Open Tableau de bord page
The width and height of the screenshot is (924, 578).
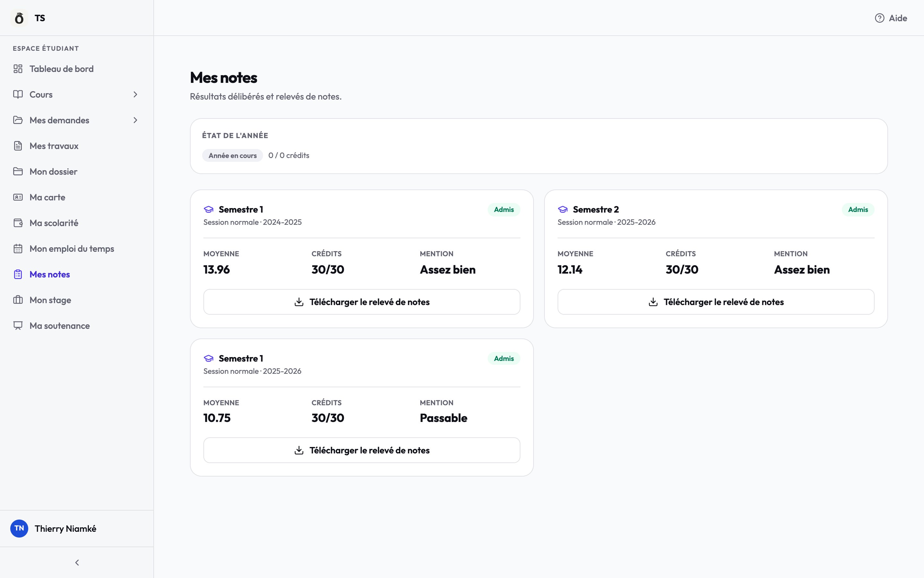pyautogui.click(x=77, y=69)
